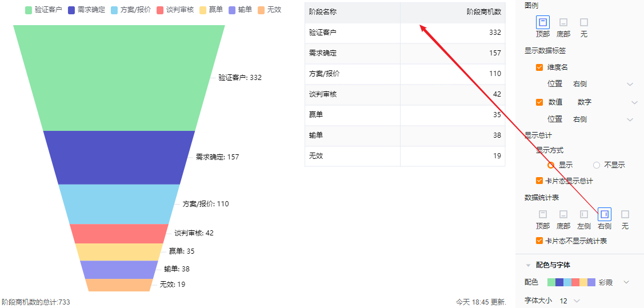
Task: Toggle 需求确定 legend item in chart
Action: click(x=87, y=10)
